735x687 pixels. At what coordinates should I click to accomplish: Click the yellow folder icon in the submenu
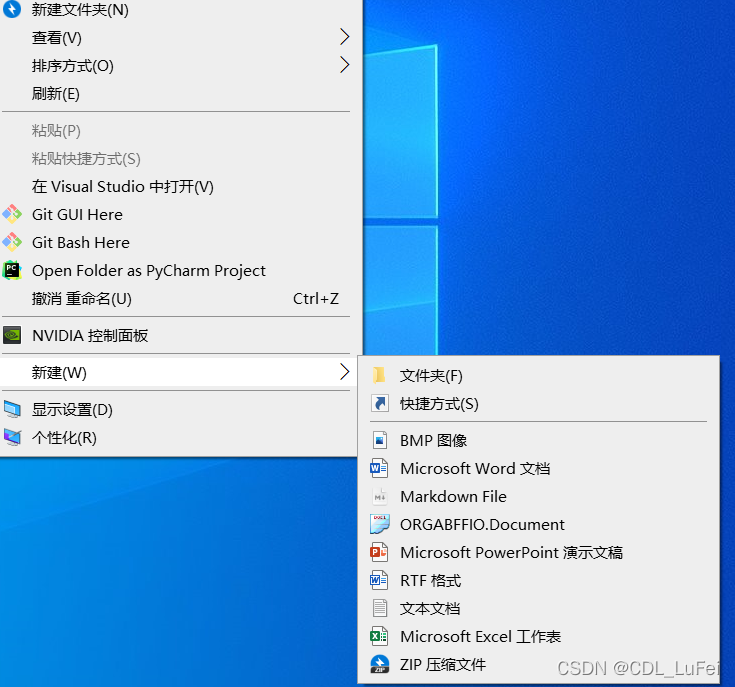(x=379, y=375)
